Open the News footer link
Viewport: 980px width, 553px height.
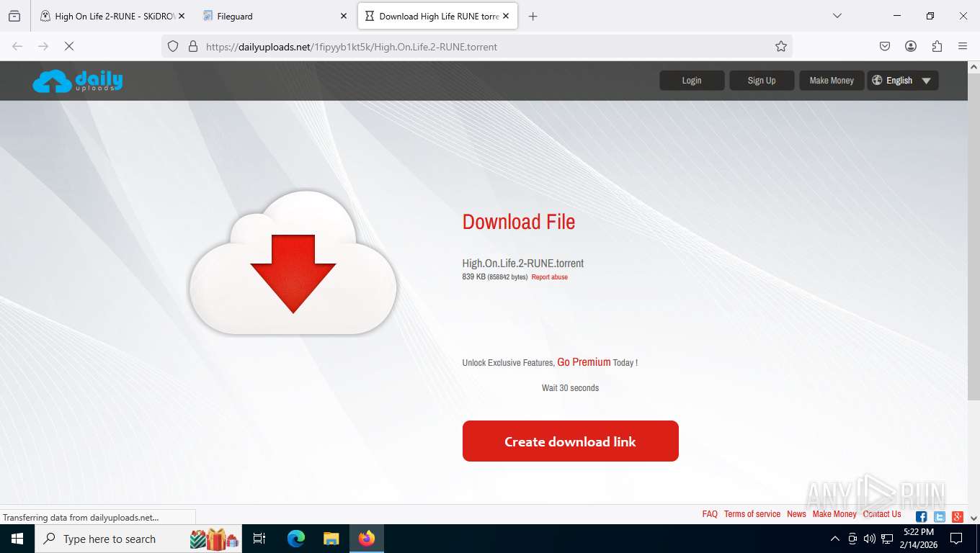[796, 514]
